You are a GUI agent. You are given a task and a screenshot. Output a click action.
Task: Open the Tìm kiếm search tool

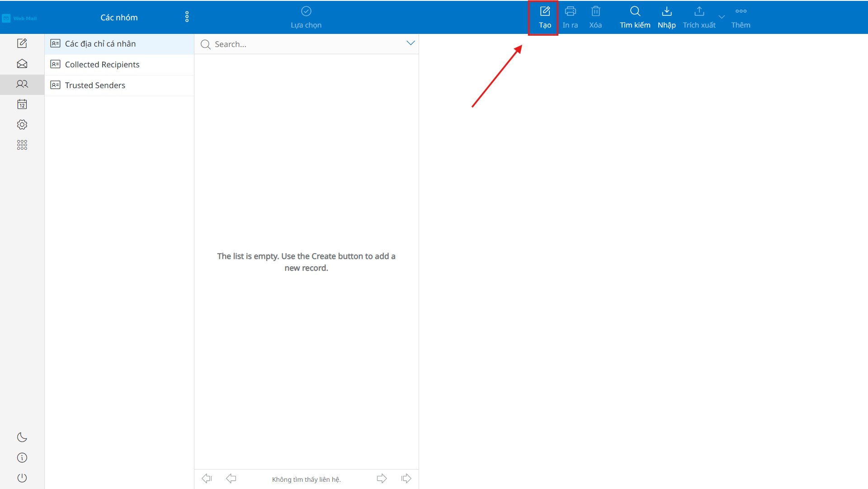(x=635, y=18)
